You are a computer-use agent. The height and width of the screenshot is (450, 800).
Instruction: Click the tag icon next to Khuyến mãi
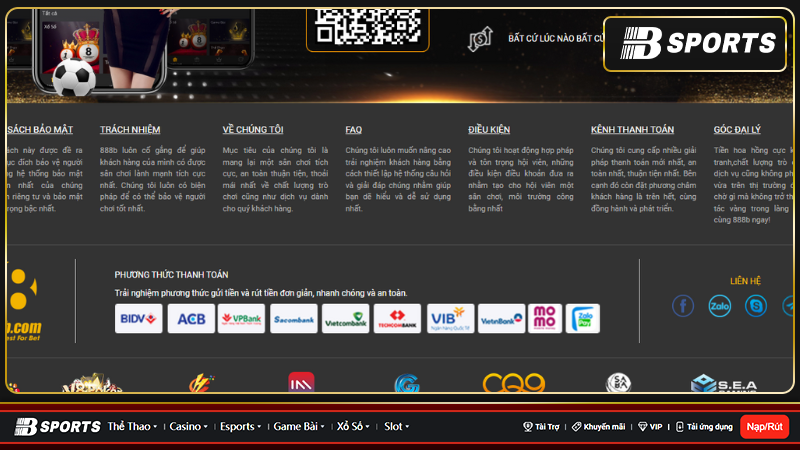click(x=577, y=427)
